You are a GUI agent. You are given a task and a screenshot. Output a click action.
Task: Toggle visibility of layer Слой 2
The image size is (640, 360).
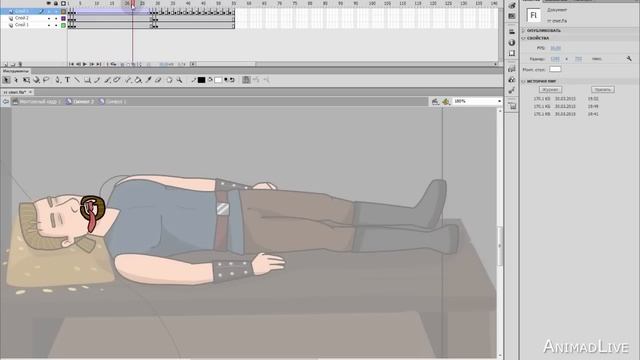[x=49, y=18]
